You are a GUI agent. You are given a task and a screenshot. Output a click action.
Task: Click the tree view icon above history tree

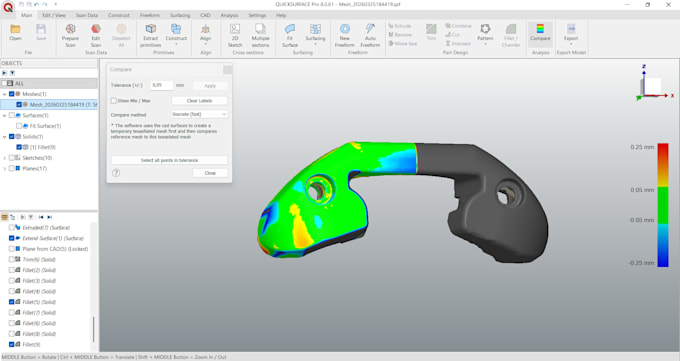12,217
